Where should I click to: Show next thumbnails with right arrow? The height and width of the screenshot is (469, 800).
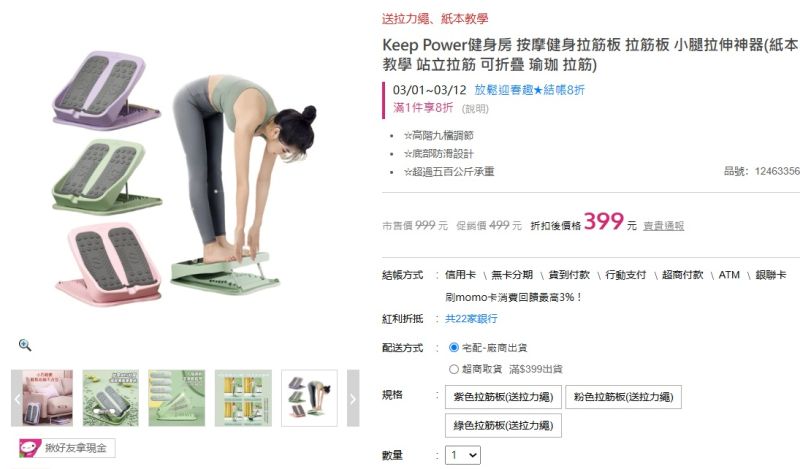tap(353, 398)
